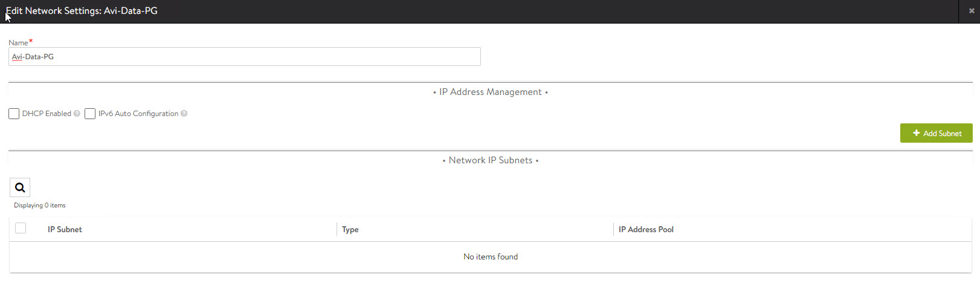
Task: Close the Edit Network Settings dialog
Action: click(972, 11)
